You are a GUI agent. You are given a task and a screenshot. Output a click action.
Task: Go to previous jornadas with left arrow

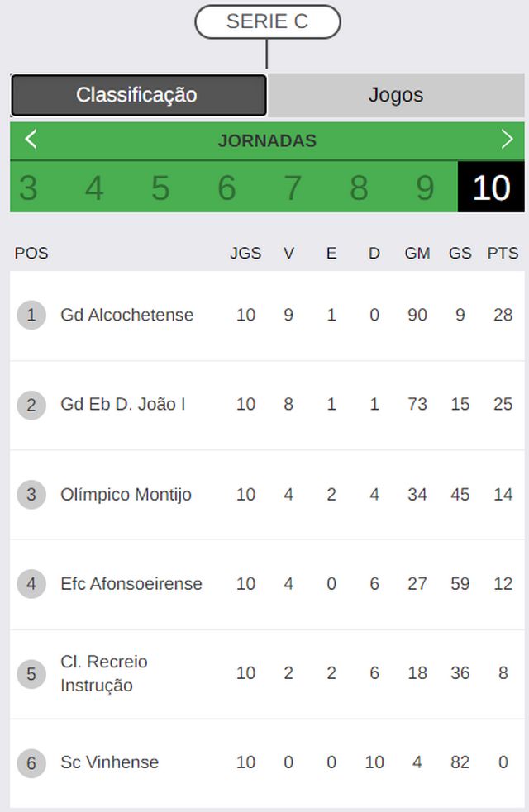31,140
